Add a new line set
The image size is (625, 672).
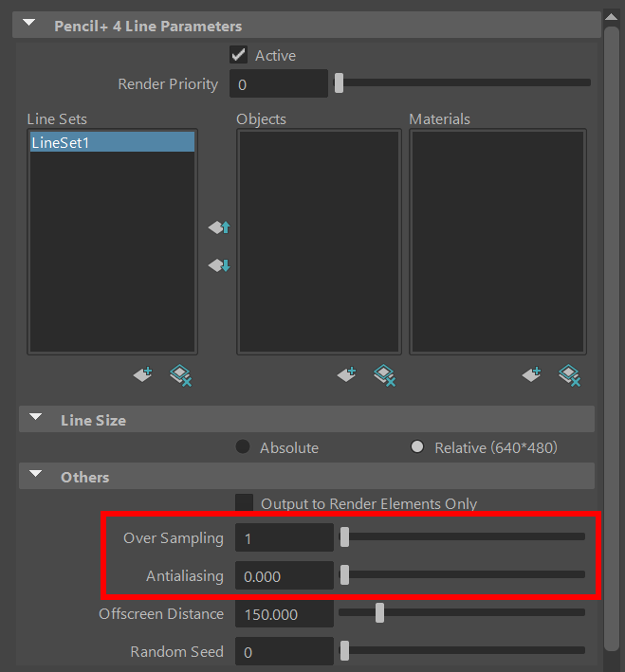[143, 375]
